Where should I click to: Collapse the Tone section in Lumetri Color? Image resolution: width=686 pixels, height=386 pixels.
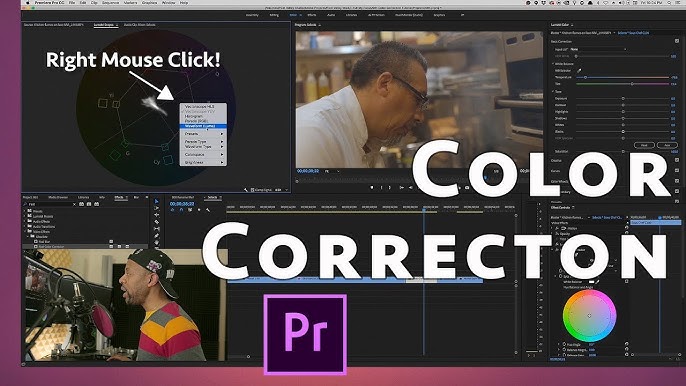(553, 91)
